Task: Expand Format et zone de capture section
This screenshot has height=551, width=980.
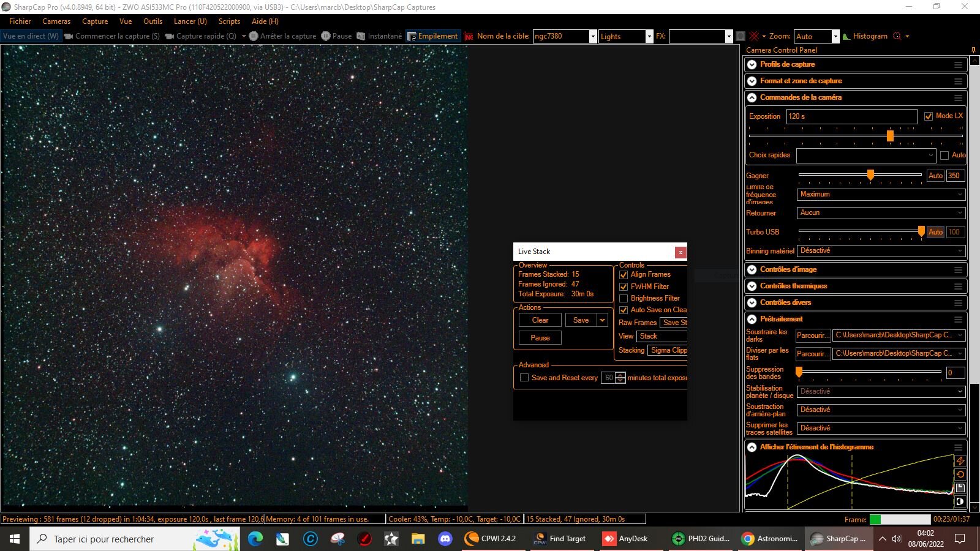Action: click(752, 81)
